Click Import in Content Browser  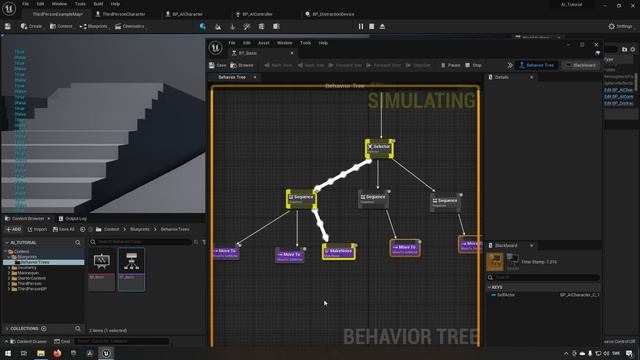click(x=37, y=229)
